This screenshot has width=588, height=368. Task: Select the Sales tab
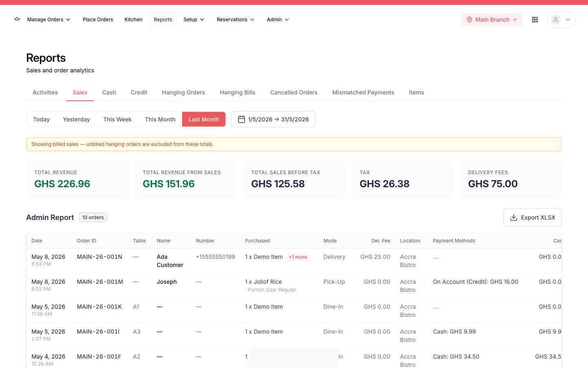[x=80, y=92]
